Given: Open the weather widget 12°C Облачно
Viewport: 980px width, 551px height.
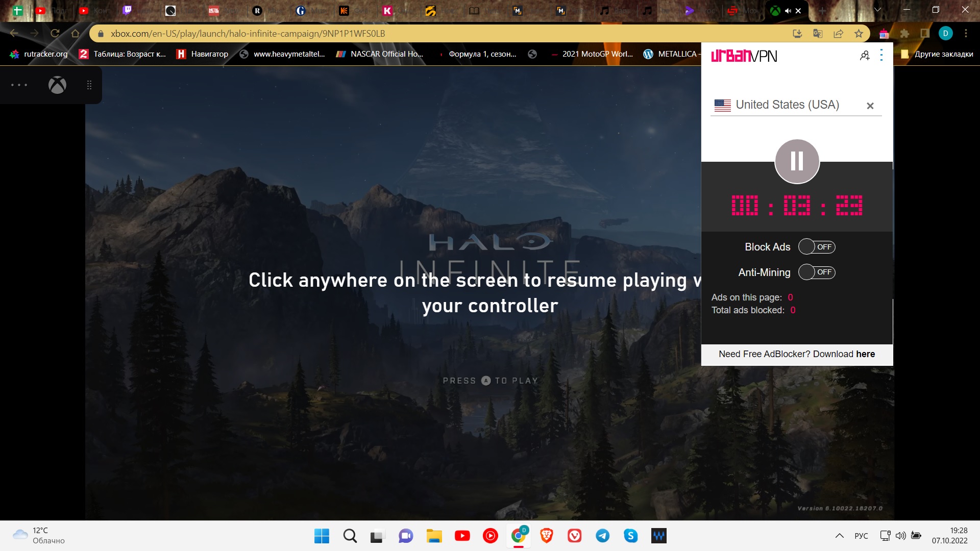Looking at the screenshot, I should (x=39, y=536).
